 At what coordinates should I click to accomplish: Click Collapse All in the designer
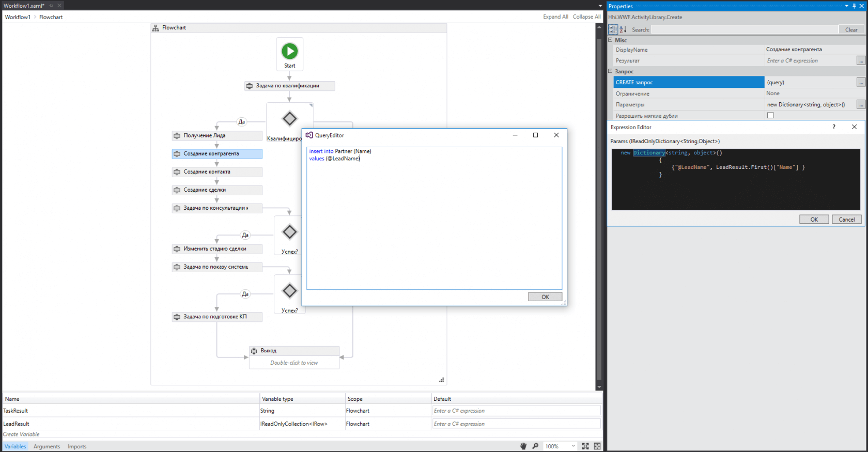tap(586, 17)
